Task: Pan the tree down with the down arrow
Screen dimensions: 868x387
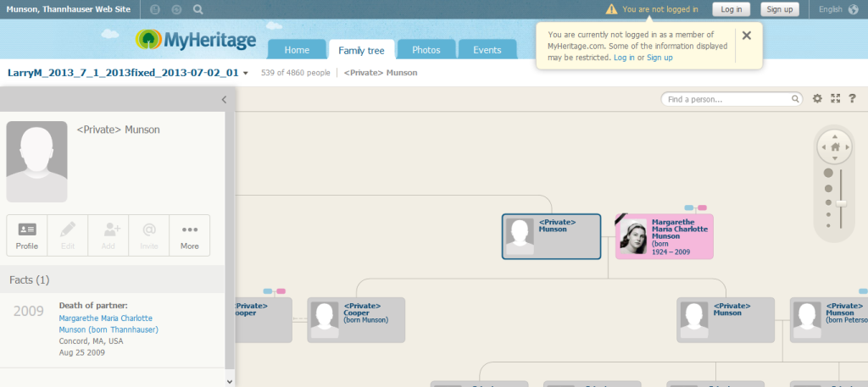Action: coord(835,158)
